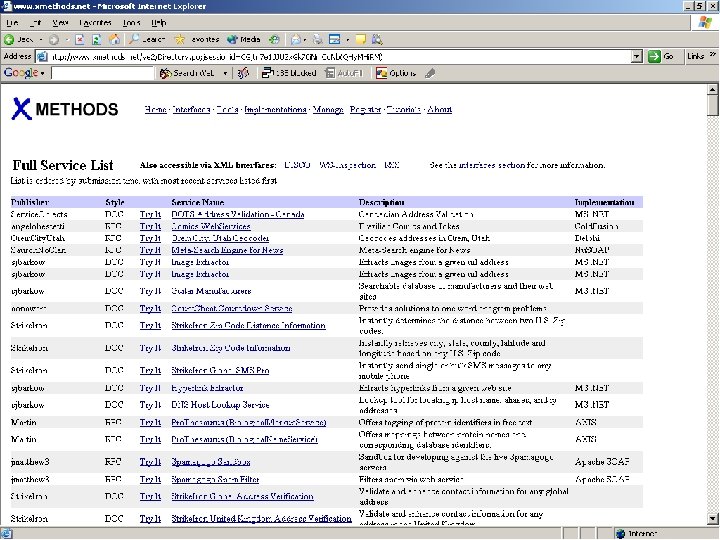
Task: Click the vertical scrollbar down arrow
Action: point(713,519)
